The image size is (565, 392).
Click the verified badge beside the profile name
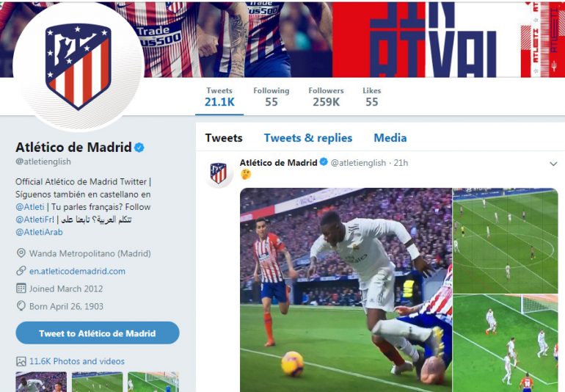pos(139,148)
